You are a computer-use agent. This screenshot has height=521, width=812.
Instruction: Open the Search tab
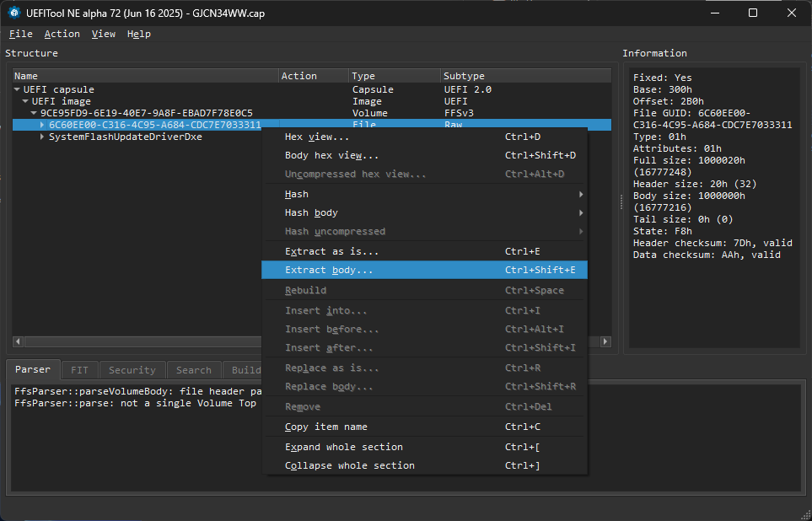[x=194, y=370]
